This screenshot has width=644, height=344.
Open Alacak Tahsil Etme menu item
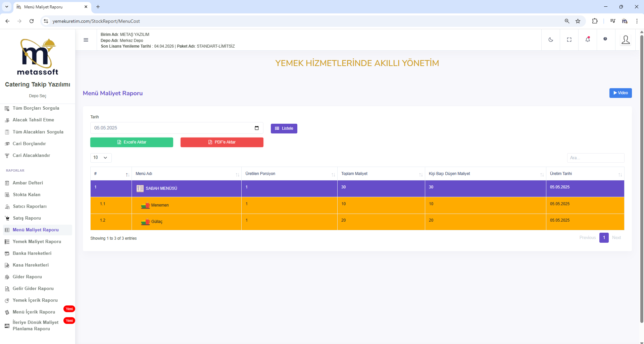33,120
